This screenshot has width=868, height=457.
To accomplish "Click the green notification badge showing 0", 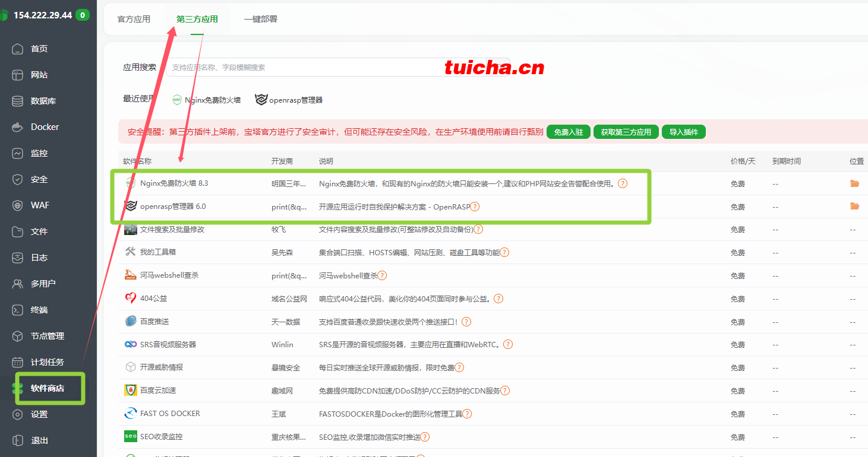I will pos(83,15).
